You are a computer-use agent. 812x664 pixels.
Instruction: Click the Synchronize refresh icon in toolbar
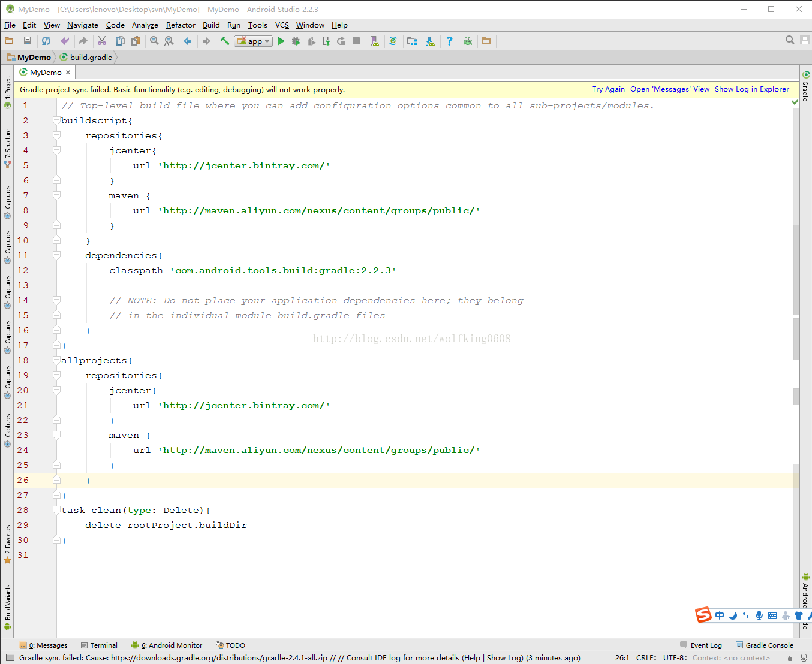click(x=46, y=41)
